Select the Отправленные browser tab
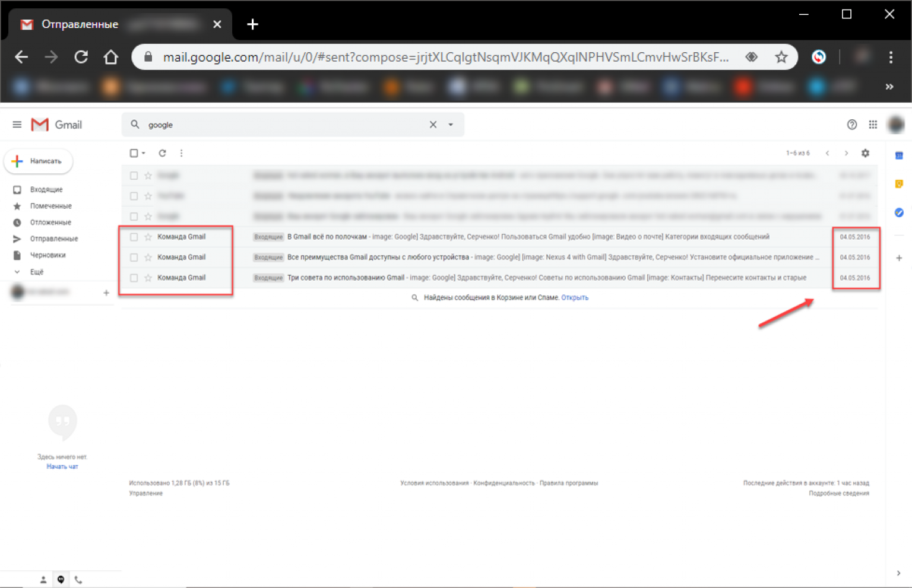 pos(121,24)
